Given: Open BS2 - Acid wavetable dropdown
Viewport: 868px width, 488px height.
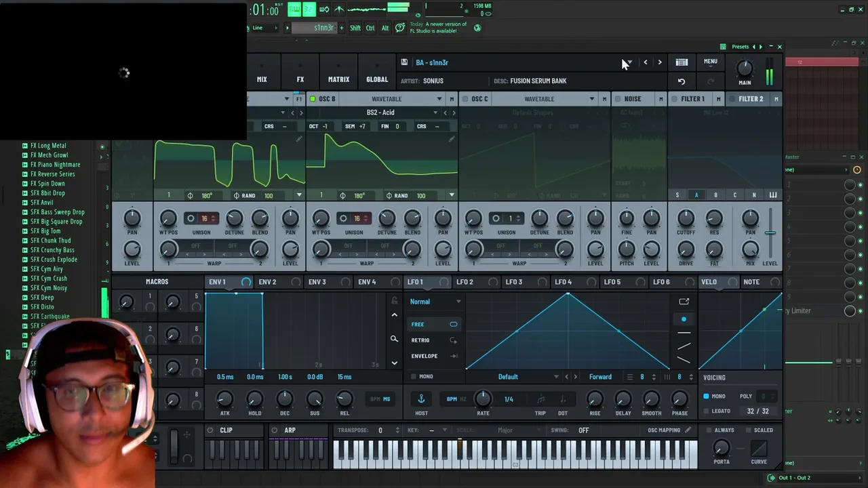Looking at the screenshot, I should tap(382, 113).
